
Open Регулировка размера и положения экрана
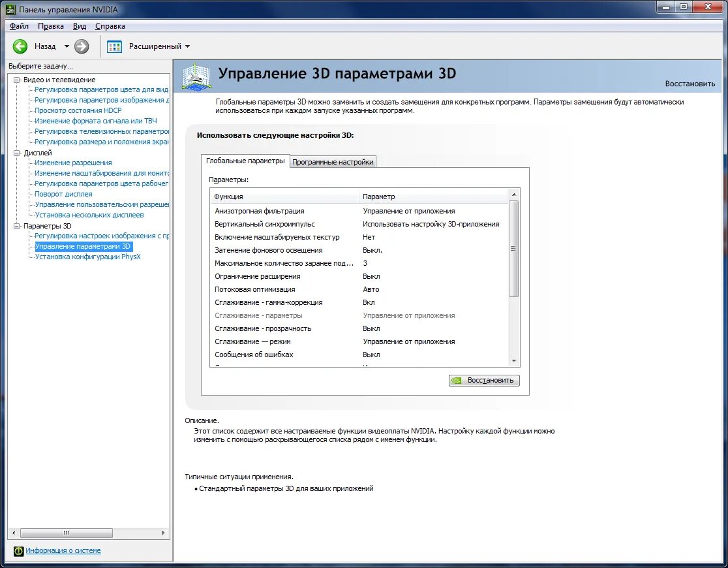[x=102, y=142]
